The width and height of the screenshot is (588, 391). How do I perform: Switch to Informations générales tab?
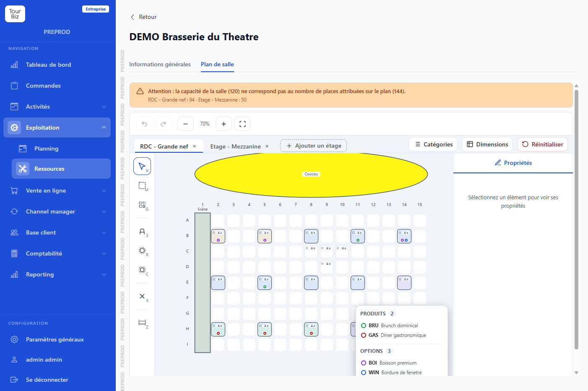click(160, 64)
